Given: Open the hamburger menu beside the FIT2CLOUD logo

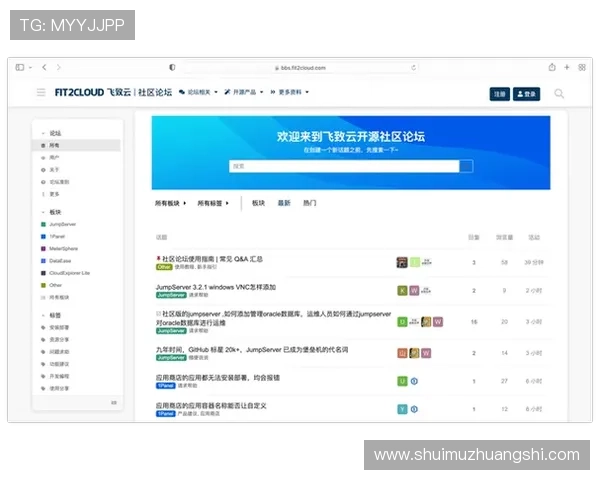Looking at the screenshot, I should (41, 92).
